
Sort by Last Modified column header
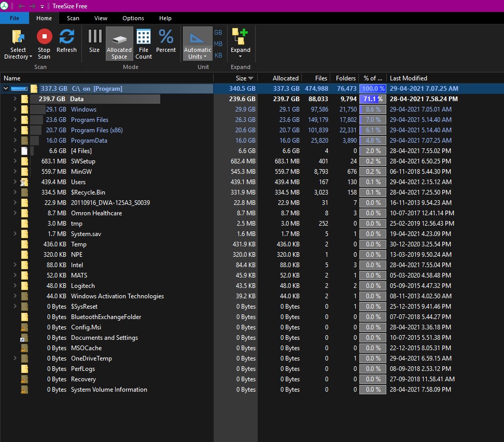click(x=409, y=78)
